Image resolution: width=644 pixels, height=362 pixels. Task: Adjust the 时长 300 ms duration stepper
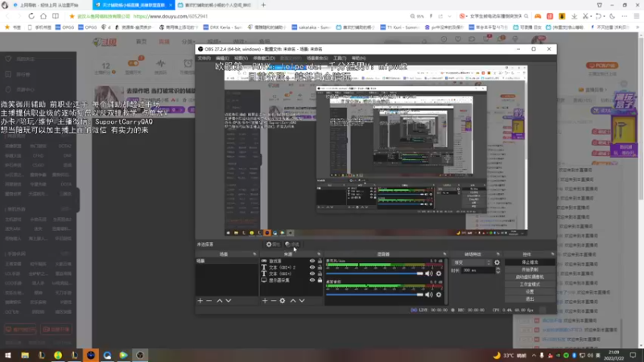tap(497, 270)
